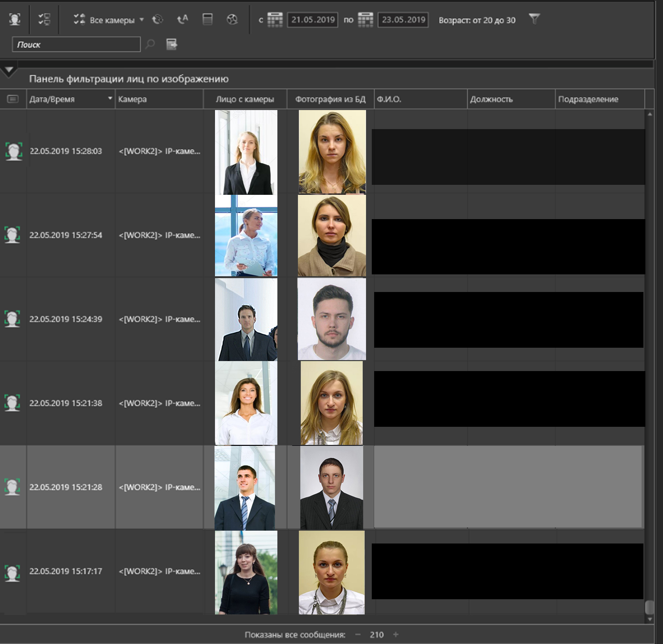Select the 22.05.2019 15:24:39 timestamp
The height and width of the screenshot is (644, 663).
(66, 319)
